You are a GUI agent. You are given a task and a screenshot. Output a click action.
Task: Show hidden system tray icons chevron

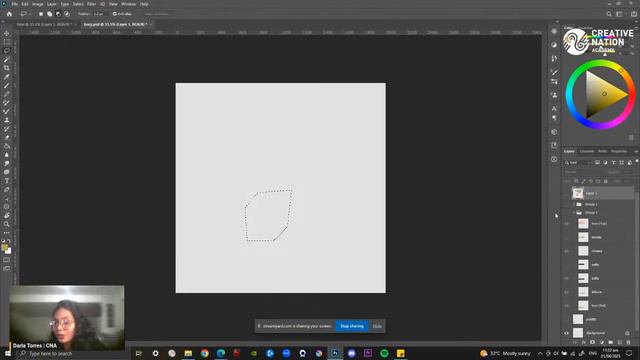coord(540,353)
